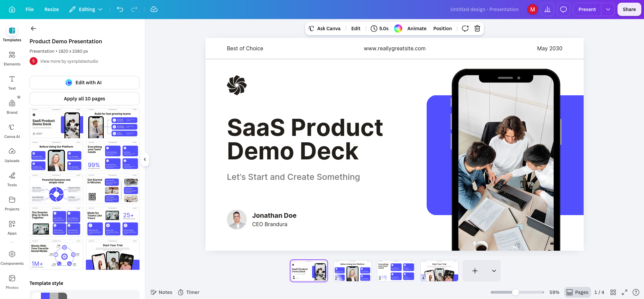Open the page background color picker
The image size is (644, 299).
(398, 29)
